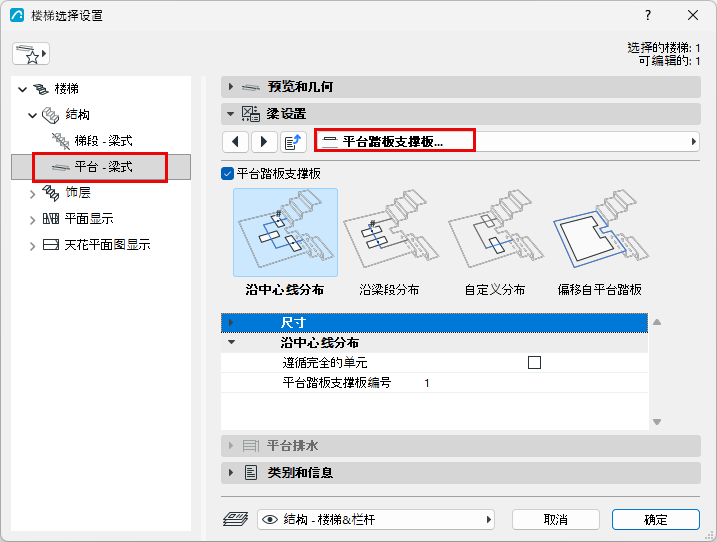717x542 pixels.
Task: Click the 梁设置 panel icon
Action: click(x=251, y=113)
